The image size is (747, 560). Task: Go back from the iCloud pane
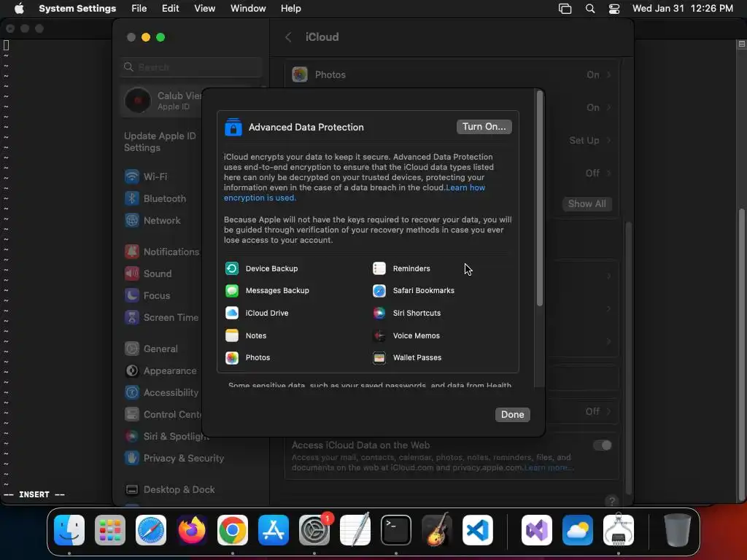288,37
